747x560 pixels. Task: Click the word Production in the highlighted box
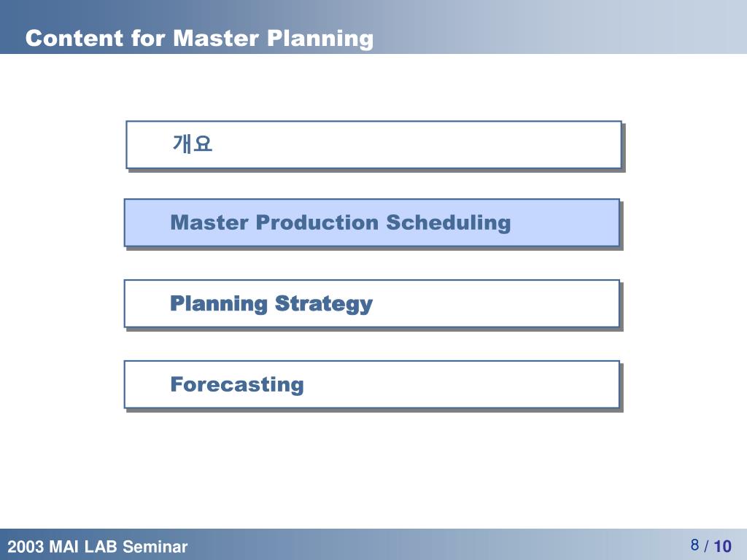tap(317, 222)
